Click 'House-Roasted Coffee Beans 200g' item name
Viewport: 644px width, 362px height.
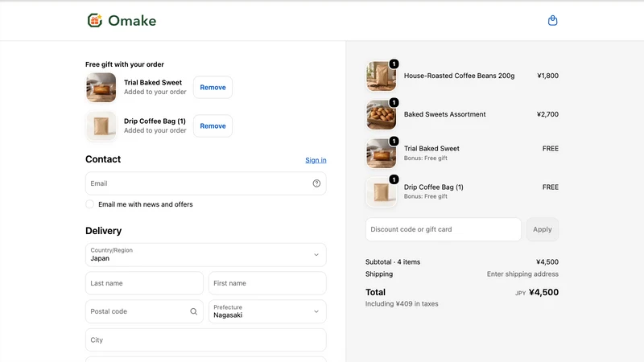pyautogui.click(x=459, y=76)
